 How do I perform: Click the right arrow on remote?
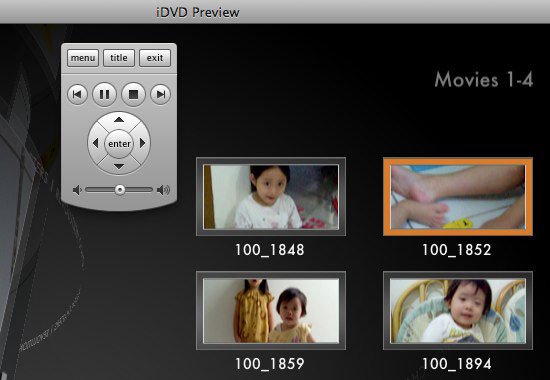pos(142,143)
